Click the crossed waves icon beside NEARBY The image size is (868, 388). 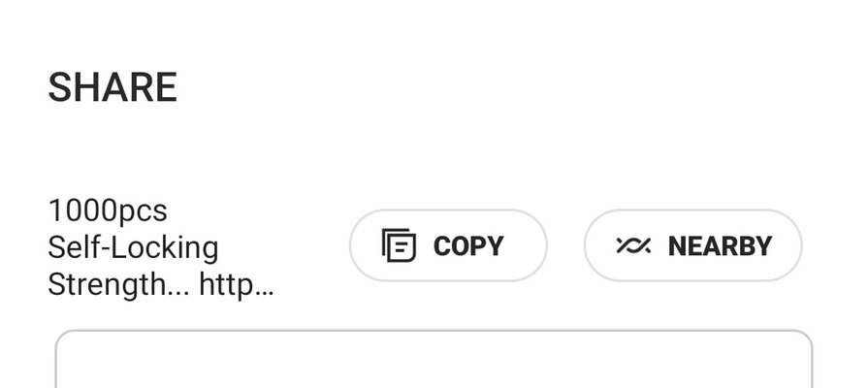point(633,245)
